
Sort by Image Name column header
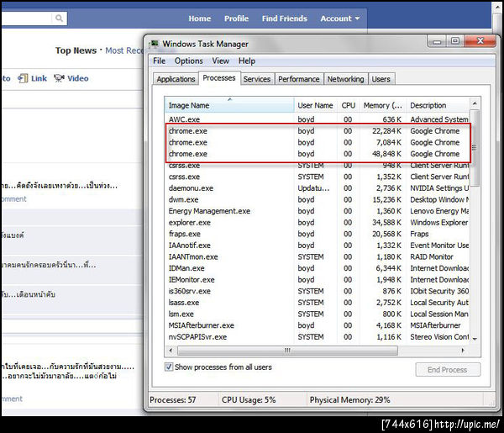(229, 105)
